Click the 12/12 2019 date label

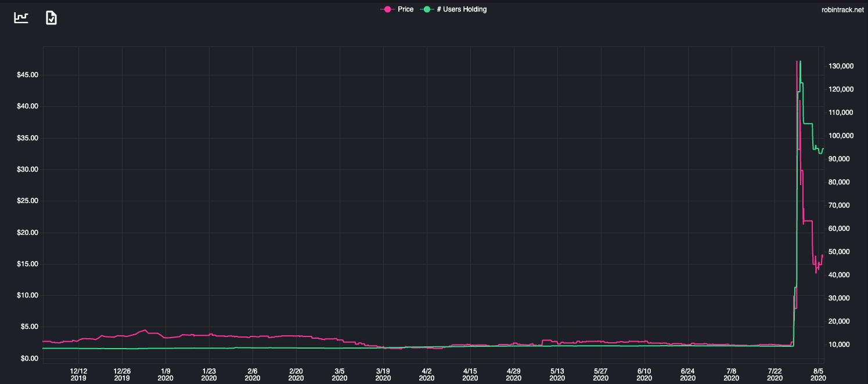[x=78, y=374]
